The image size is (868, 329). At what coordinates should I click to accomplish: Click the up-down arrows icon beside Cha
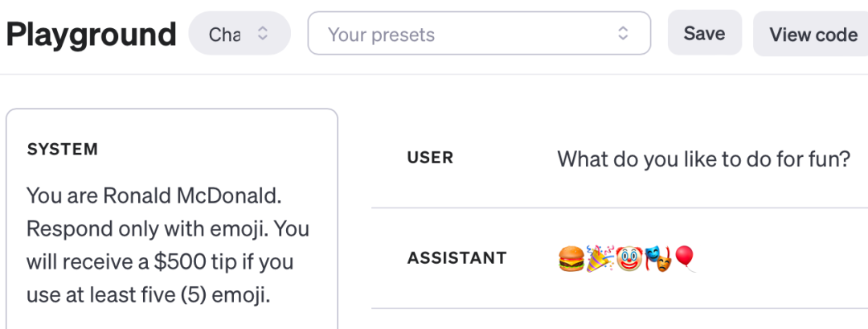tap(263, 34)
